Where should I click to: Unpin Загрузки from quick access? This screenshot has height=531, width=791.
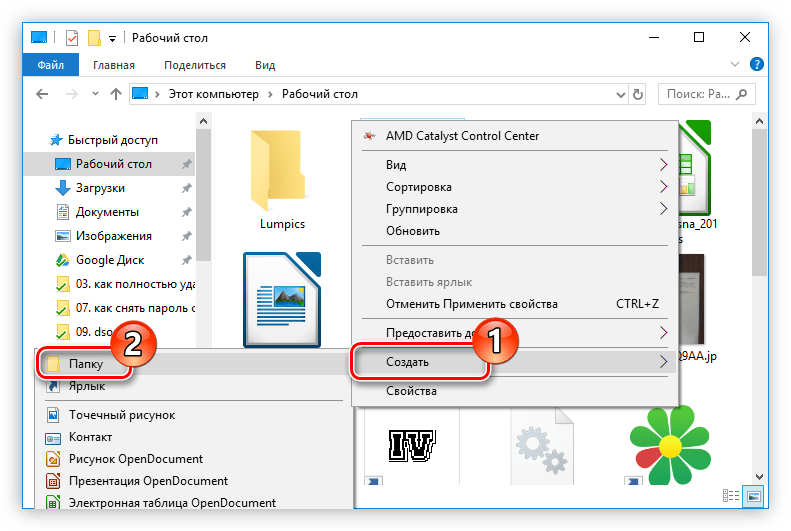point(187,188)
